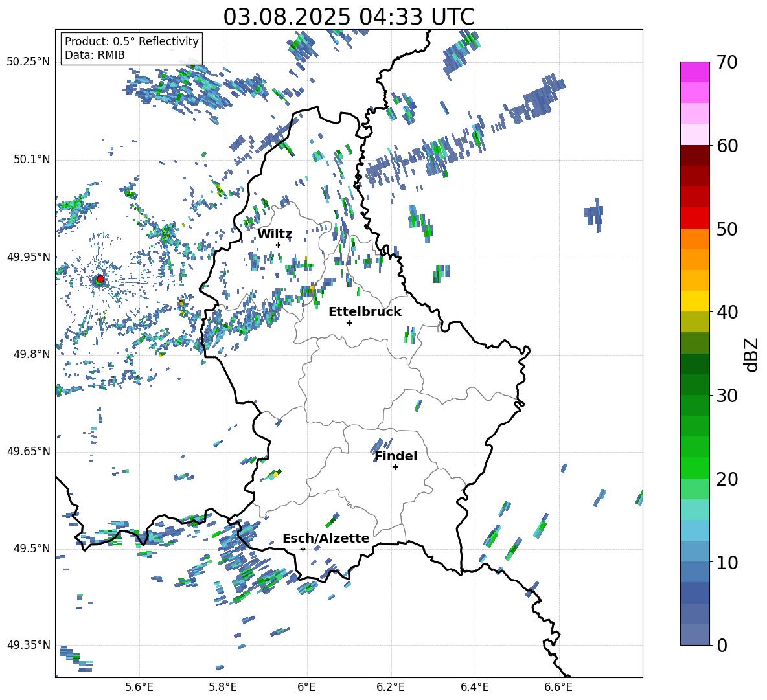Screen dimensions: 767x700
Task: Click the '20' colorbar tick label
Action: [x=727, y=479]
